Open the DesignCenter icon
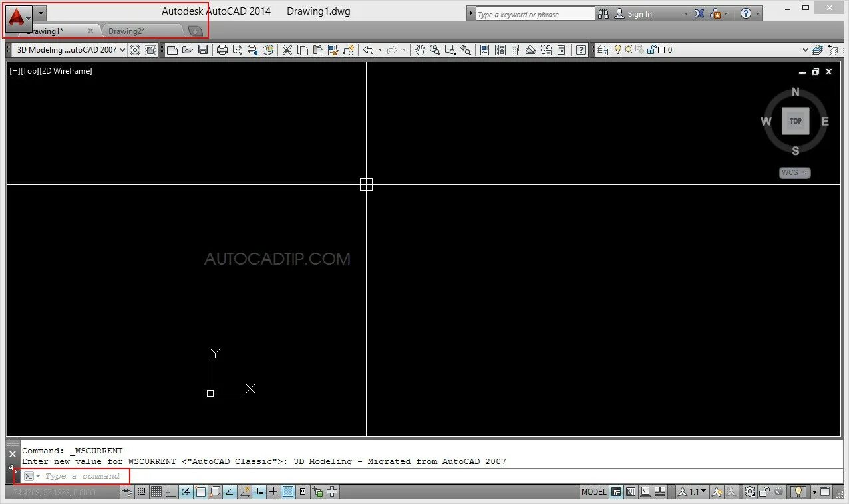The height and width of the screenshot is (504, 849). point(500,50)
